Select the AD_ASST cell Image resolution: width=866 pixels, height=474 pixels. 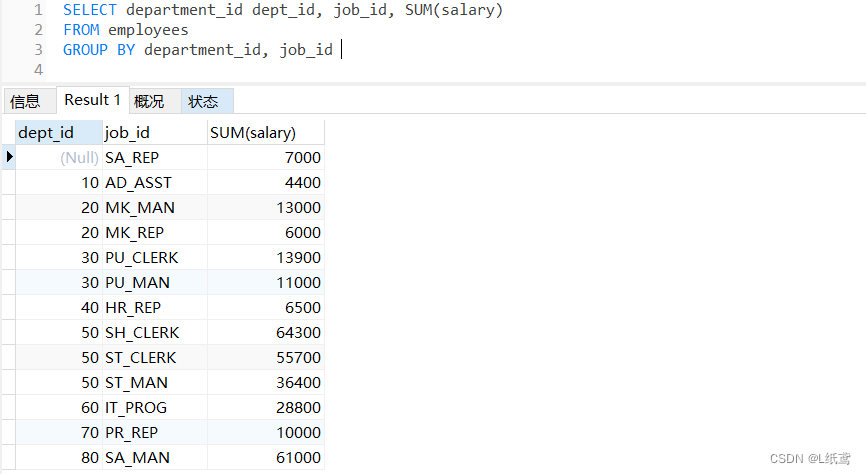155,182
